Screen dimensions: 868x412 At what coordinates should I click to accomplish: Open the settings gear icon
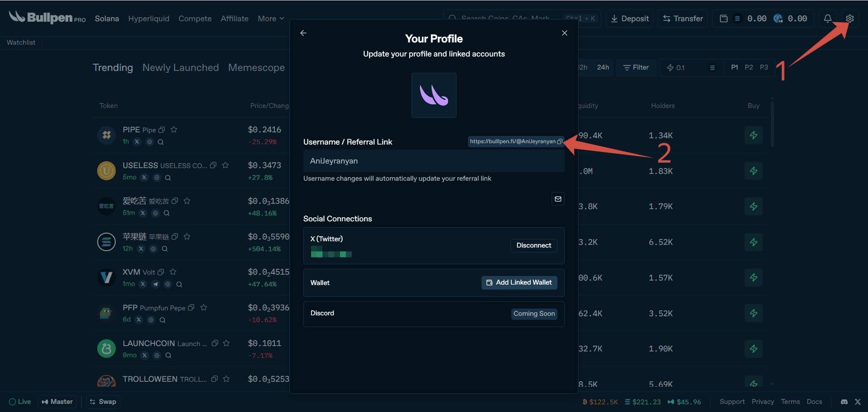click(849, 19)
